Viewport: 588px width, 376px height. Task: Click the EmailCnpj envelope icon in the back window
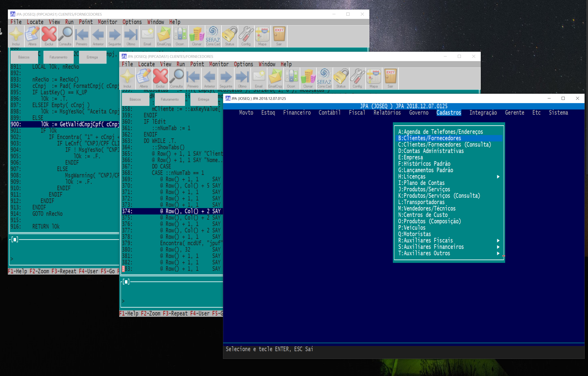[164, 36]
